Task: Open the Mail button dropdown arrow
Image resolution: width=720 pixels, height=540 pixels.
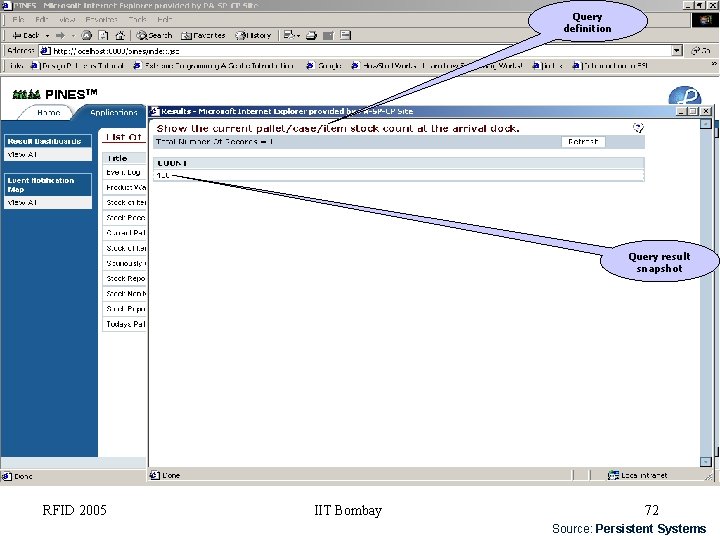Action: pos(298,35)
